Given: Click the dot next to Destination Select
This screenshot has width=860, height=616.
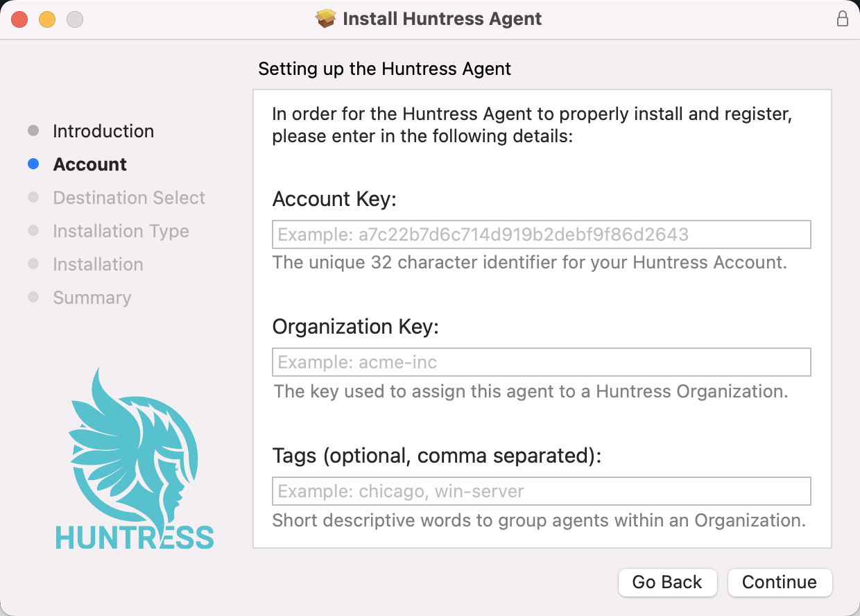Looking at the screenshot, I should 33,197.
